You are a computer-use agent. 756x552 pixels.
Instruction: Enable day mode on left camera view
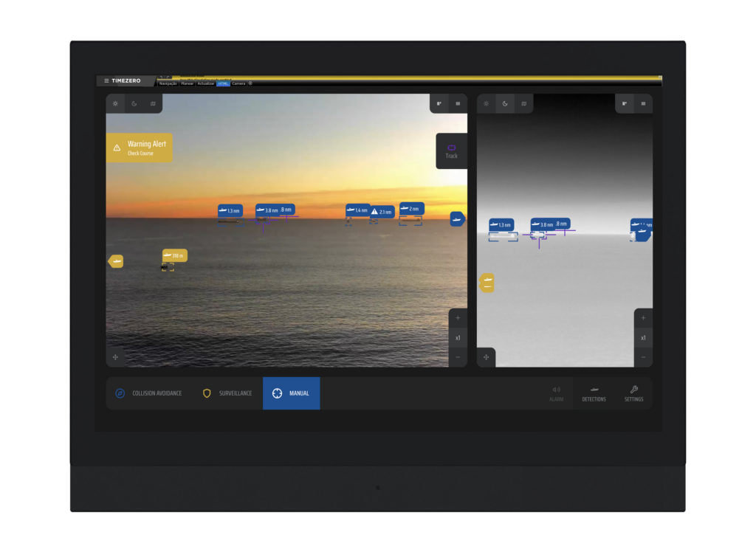[x=116, y=103]
